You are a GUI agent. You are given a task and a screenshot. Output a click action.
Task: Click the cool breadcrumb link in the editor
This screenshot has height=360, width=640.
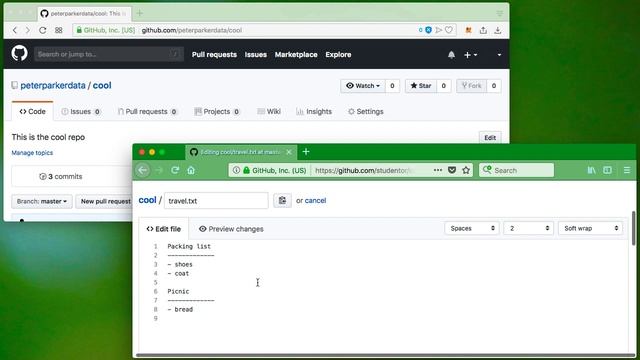click(x=147, y=200)
